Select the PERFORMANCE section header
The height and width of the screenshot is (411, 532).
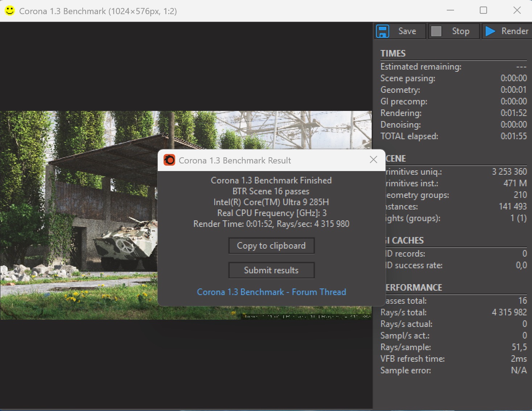coord(413,288)
